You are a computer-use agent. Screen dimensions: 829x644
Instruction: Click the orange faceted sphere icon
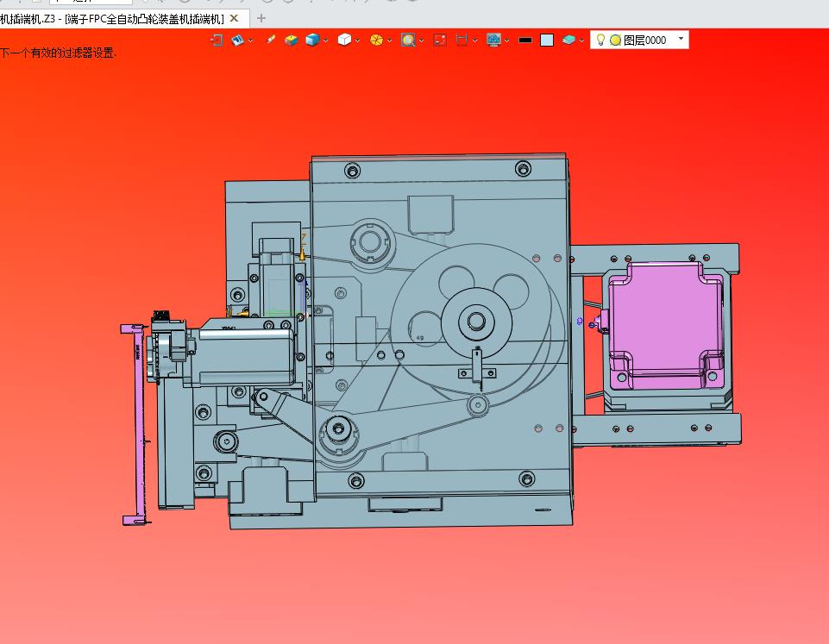pos(376,41)
